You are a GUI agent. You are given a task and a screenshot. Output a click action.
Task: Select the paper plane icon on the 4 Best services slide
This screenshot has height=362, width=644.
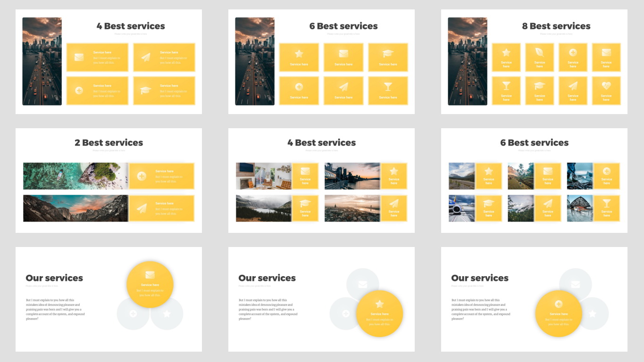click(145, 57)
